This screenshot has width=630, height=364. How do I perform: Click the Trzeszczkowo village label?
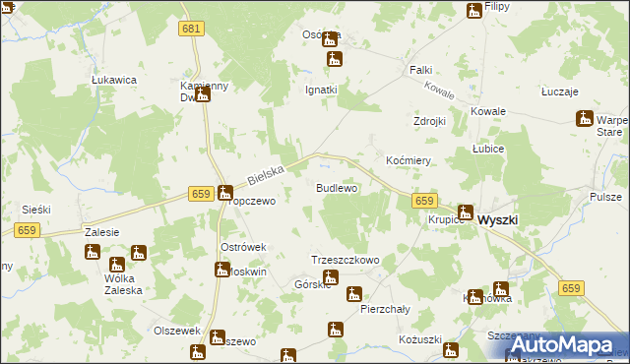[x=346, y=260]
